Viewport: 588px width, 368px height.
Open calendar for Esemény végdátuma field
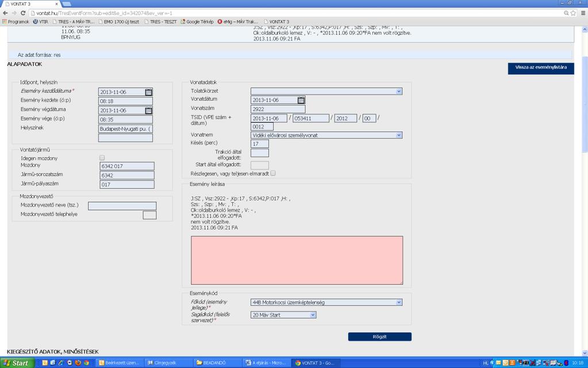click(148, 111)
